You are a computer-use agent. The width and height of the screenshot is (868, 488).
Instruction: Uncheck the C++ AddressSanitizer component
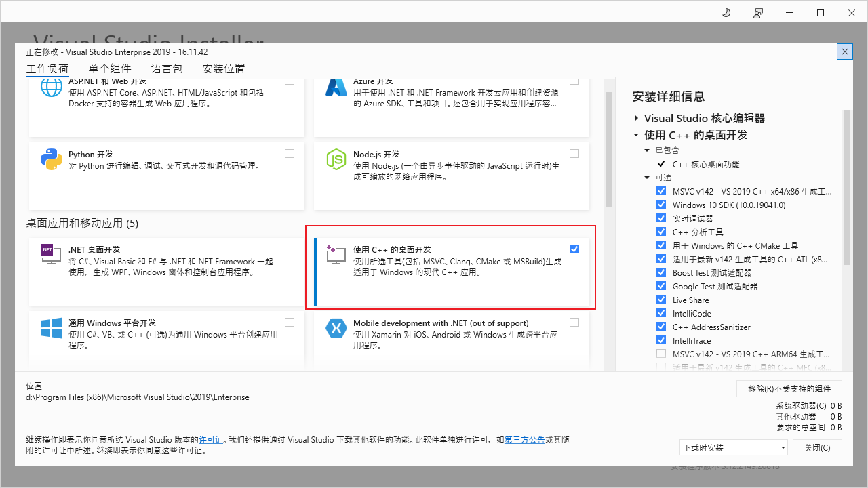[x=661, y=327]
